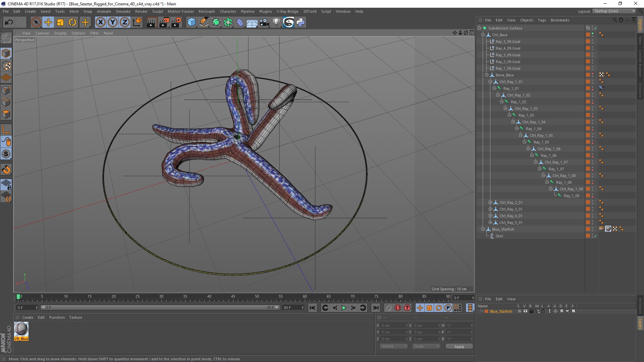Open the Simulate menu
The image size is (644, 362).
(123, 11)
